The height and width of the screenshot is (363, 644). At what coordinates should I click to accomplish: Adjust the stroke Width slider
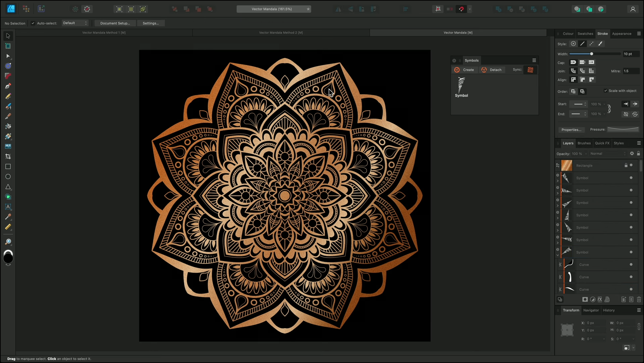tap(591, 54)
